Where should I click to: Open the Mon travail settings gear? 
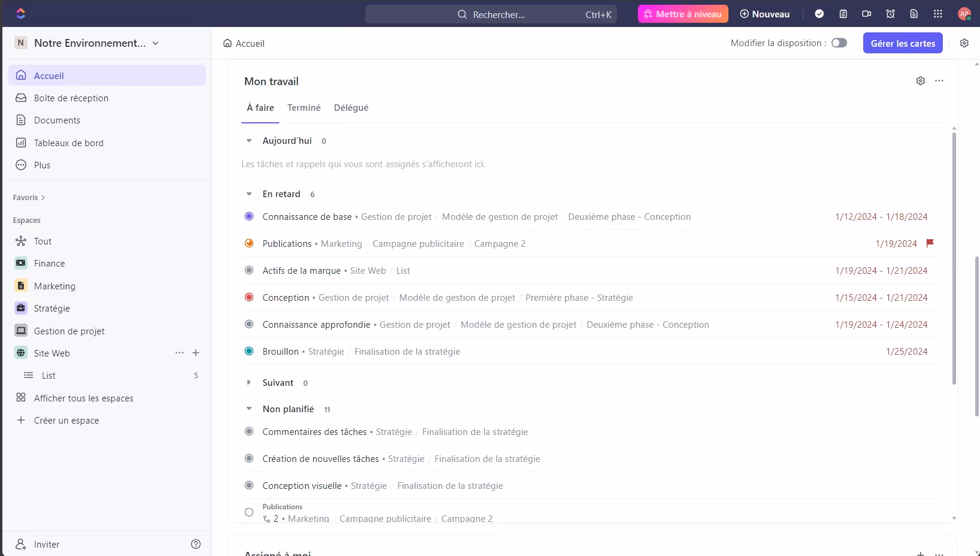pyautogui.click(x=921, y=81)
